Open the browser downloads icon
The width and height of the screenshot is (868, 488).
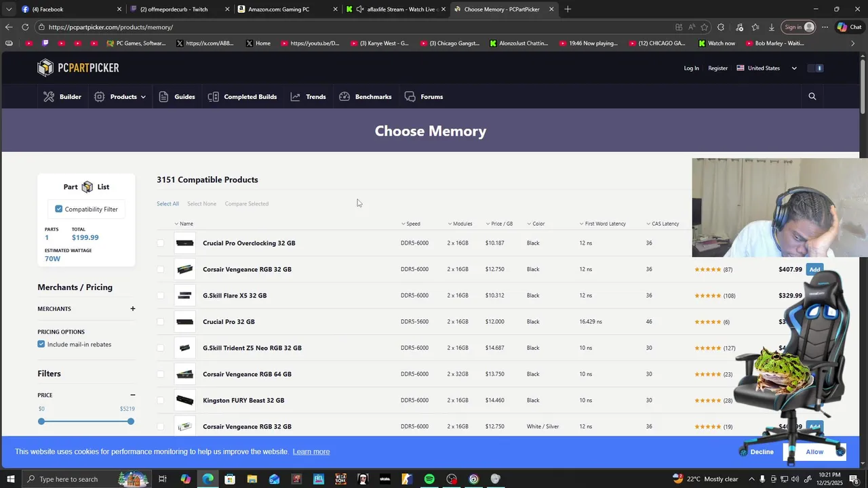coord(772,27)
